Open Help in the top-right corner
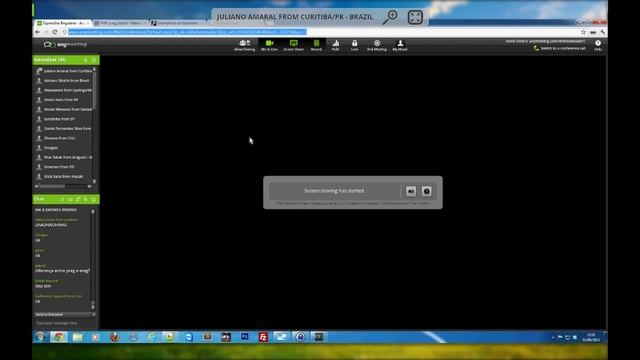Viewport: 640px width, 360px height. (598, 45)
